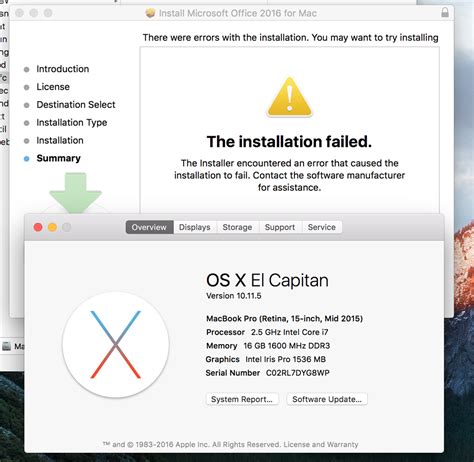Open the Storage tab

click(x=237, y=227)
